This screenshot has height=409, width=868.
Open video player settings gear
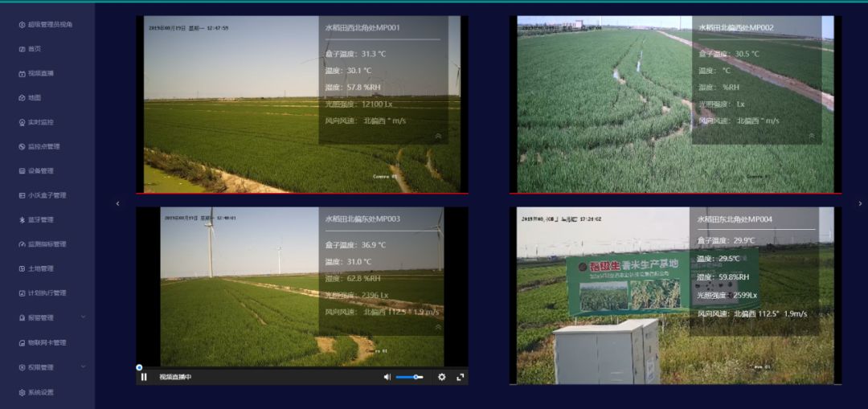[441, 377]
